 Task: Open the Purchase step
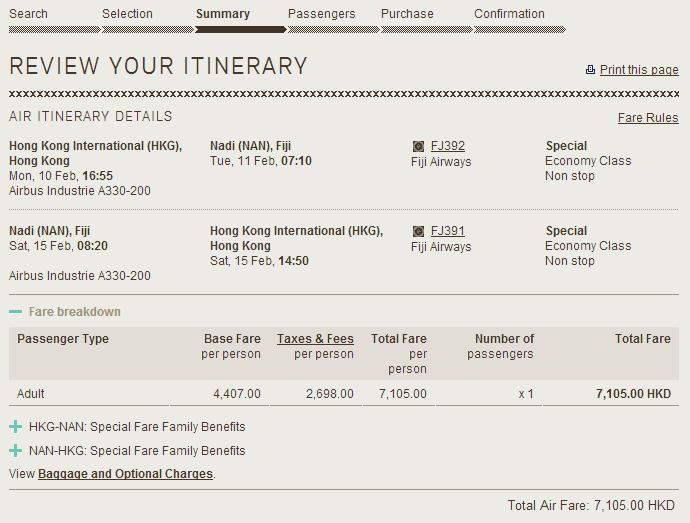click(x=407, y=14)
